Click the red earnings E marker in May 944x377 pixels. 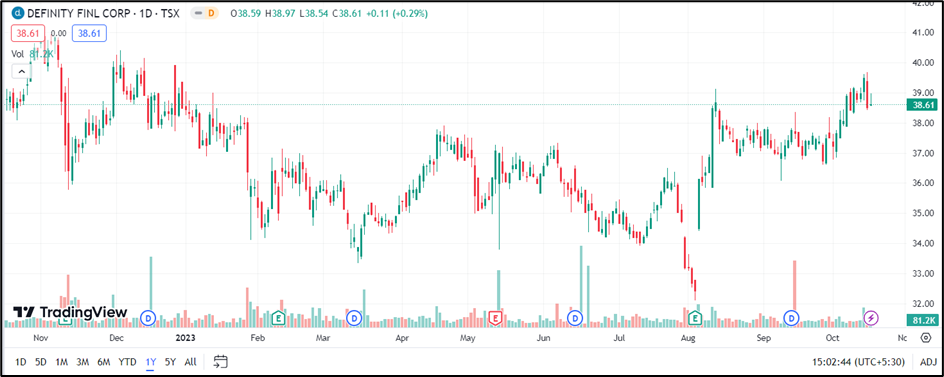click(x=495, y=317)
